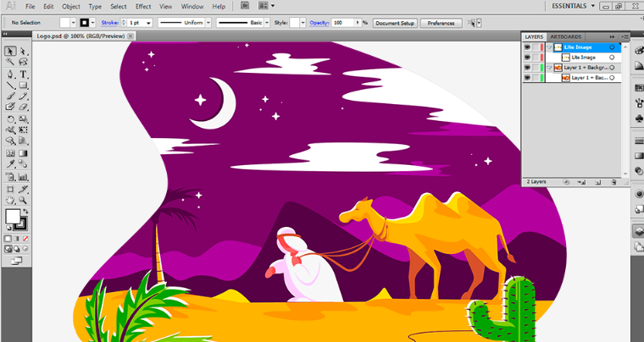644x342 pixels.
Task: Switch to the ARTBOARDS tab
Action: tap(566, 37)
